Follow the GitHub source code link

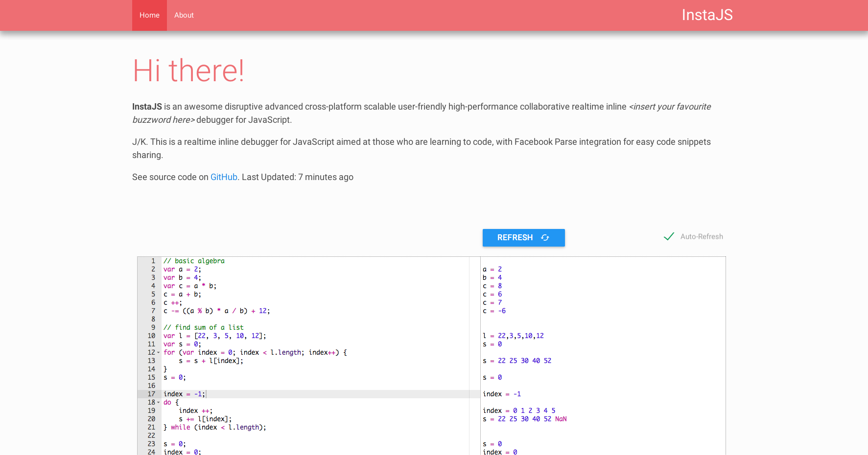pyautogui.click(x=224, y=177)
